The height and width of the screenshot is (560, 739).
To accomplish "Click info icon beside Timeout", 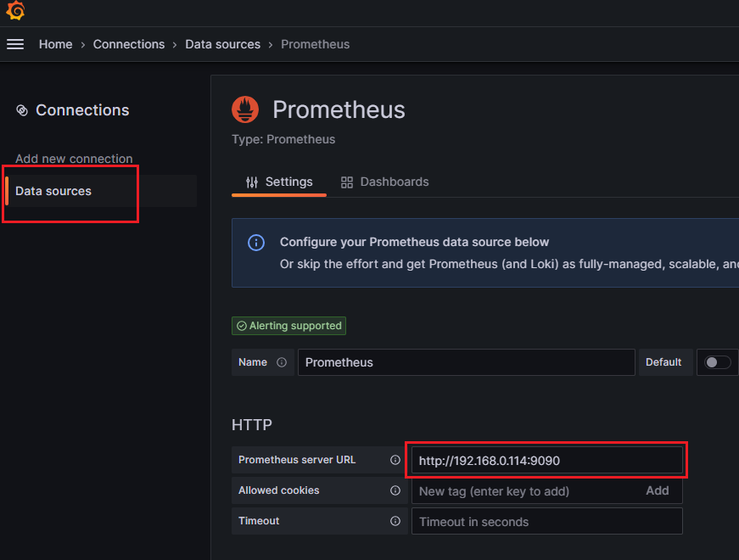I will point(395,521).
